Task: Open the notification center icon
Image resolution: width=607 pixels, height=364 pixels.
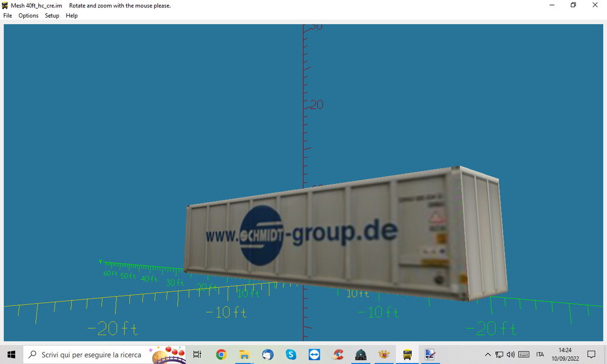Action: (591, 354)
